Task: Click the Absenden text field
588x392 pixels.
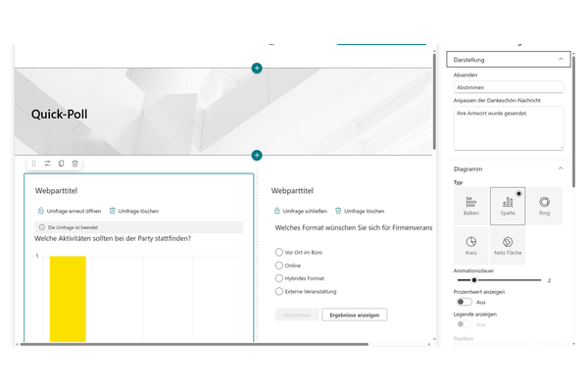Action: 509,87
